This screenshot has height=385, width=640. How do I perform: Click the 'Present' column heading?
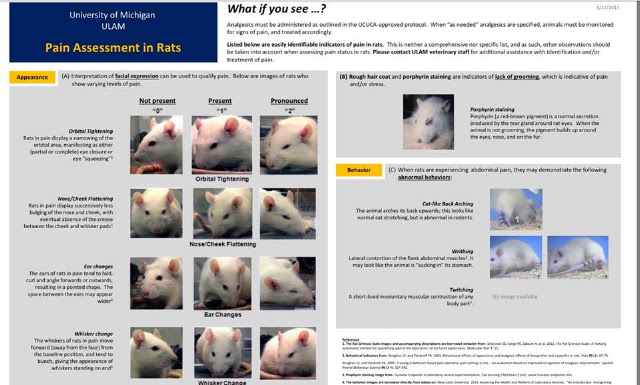[x=220, y=101]
